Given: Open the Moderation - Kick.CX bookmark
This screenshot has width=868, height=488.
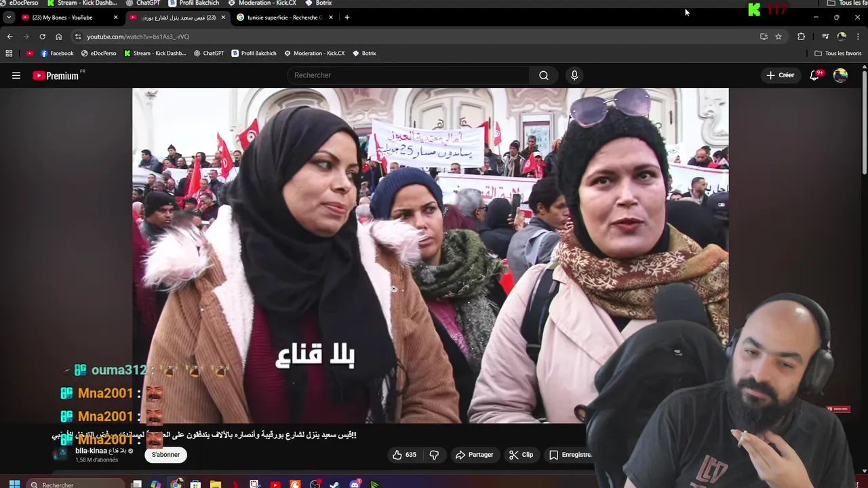Looking at the screenshot, I should (315, 53).
